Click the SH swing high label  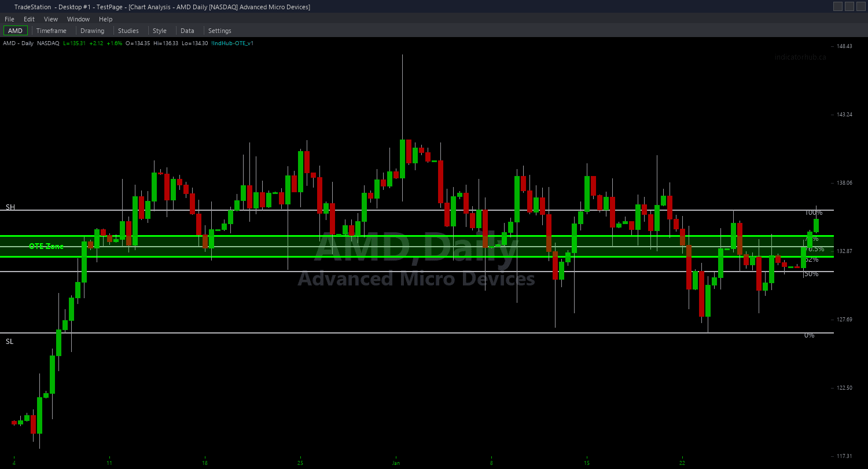[x=9, y=206]
